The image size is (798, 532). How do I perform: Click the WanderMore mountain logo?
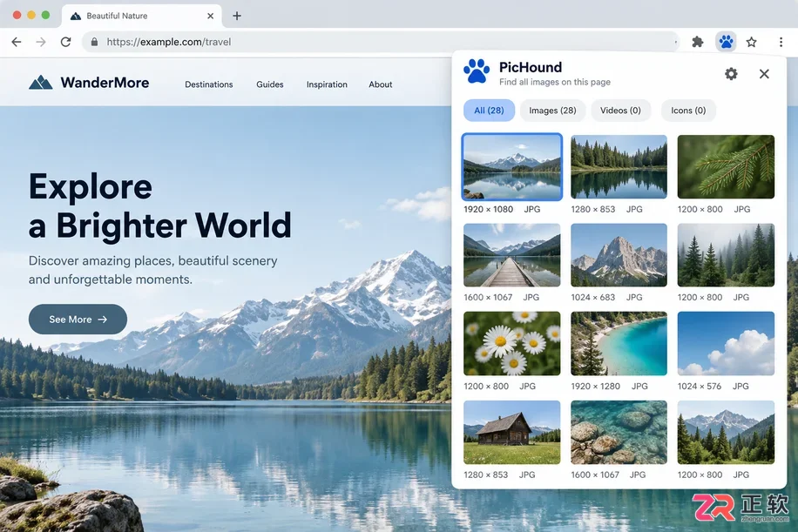pyautogui.click(x=41, y=83)
